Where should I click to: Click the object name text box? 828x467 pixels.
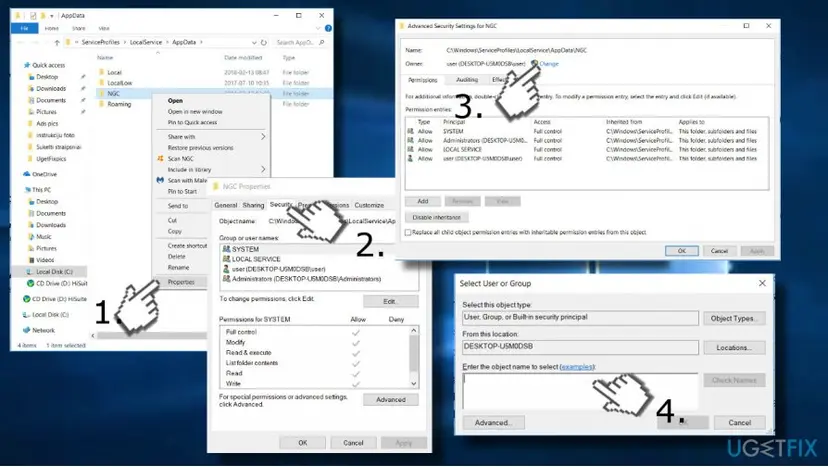pyautogui.click(x=580, y=391)
